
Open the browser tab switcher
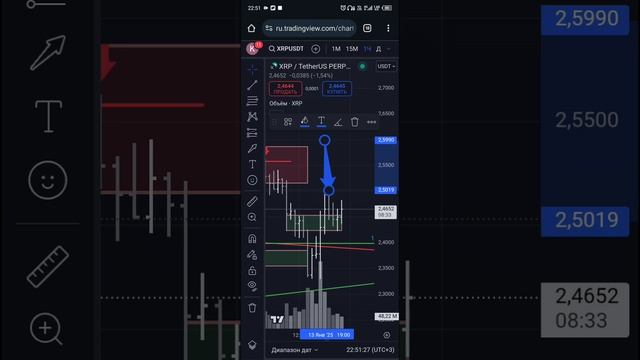click(367, 28)
